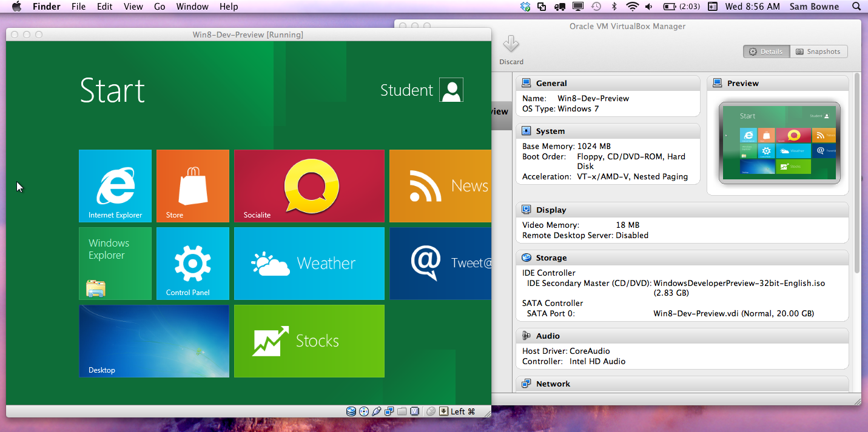Viewport: 868px width, 432px height.
Task: Click the mouse integration status icon
Action: point(431,411)
